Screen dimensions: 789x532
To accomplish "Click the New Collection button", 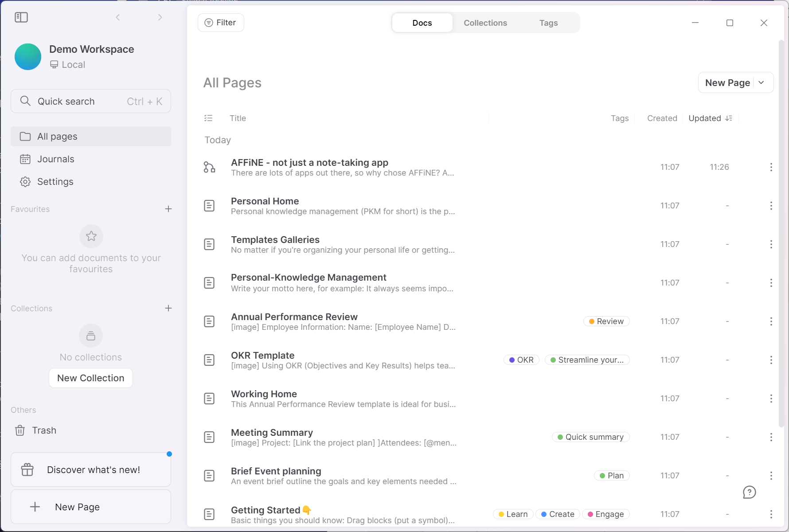I will 91,378.
